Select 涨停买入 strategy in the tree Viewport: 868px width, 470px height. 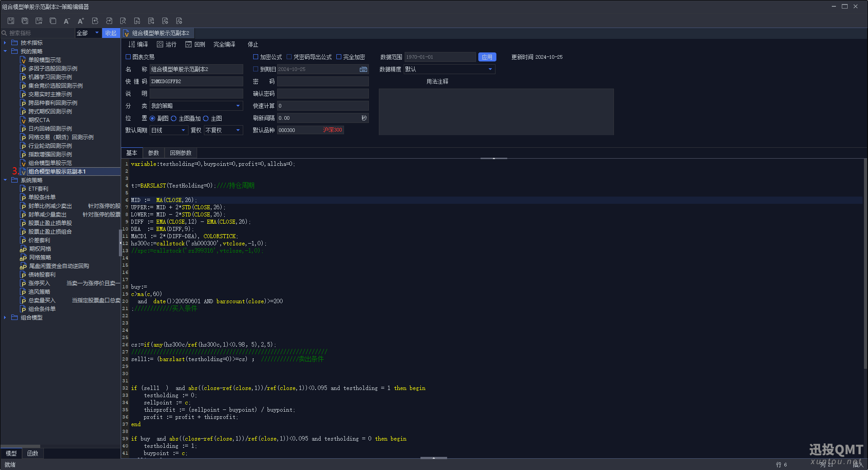click(39, 283)
